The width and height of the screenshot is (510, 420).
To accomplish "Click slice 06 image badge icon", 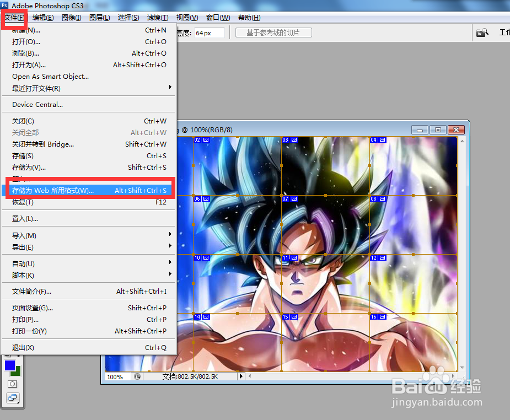I will (x=206, y=199).
